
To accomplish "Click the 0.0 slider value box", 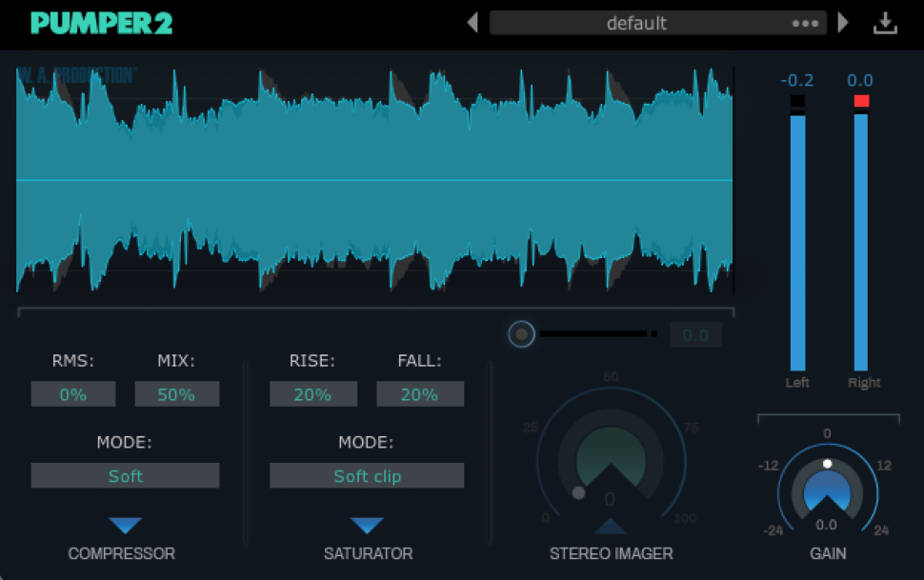I will pos(696,335).
